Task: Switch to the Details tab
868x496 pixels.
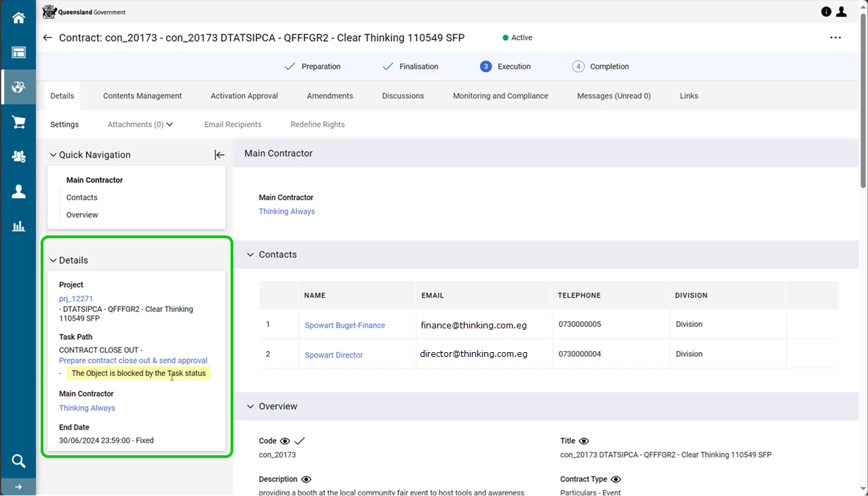Action: pyautogui.click(x=62, y=96)
